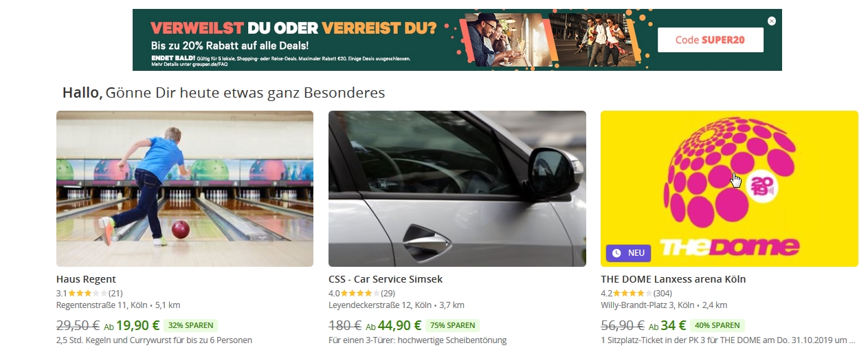Viewport: 868px width, 350px height.
Task: Click Car Service Simsek star rating
Action: (x=359, y=293)
